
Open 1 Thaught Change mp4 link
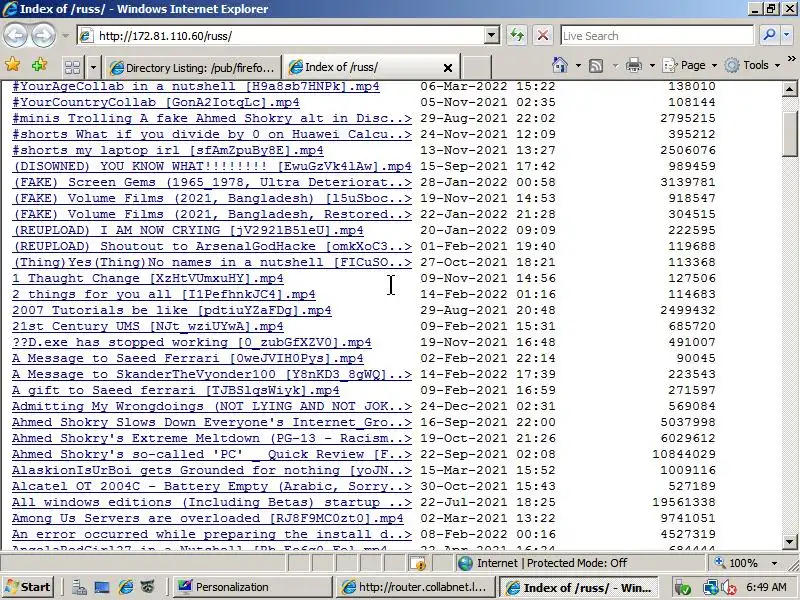148,278
